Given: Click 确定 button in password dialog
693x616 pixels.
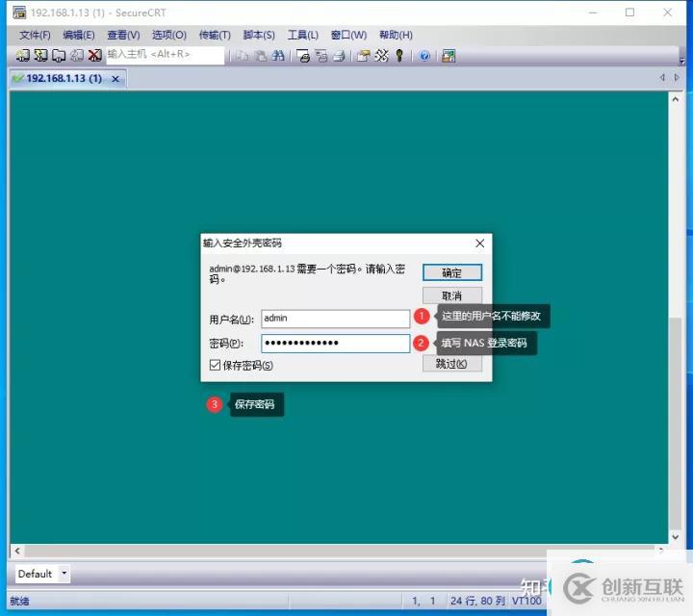Looking at the screenshot, I should [x=451, y=272].
